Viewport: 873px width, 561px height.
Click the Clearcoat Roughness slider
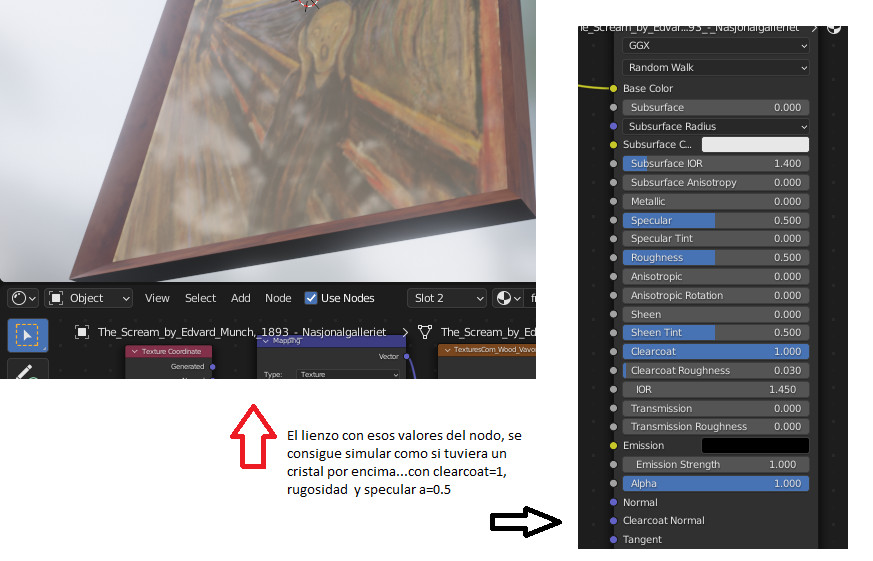[715, 371]
